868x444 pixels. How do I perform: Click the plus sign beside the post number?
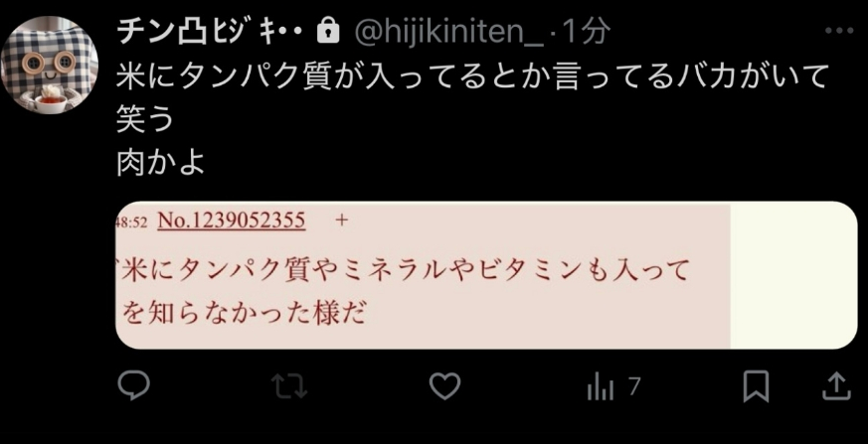(342, 221)
